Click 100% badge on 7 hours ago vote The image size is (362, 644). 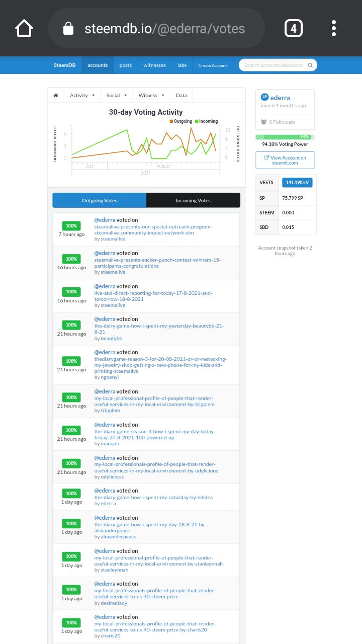click(x=71, y=226)
